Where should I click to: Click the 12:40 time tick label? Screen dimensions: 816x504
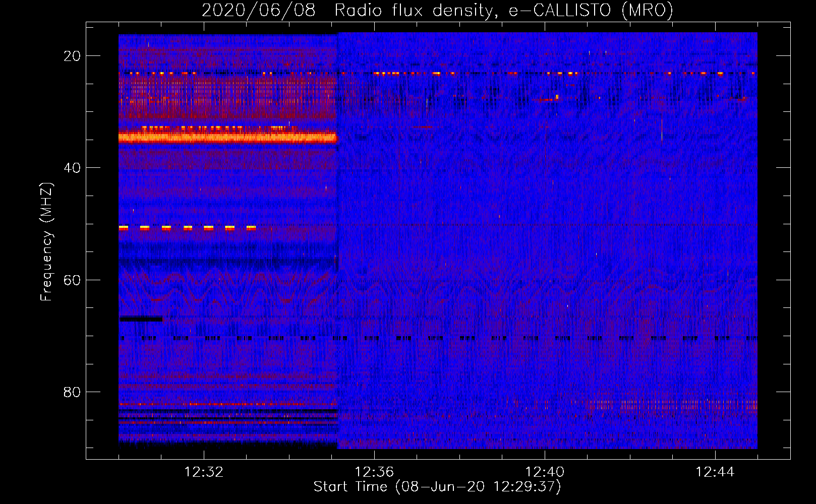click(x=545, y=472)
